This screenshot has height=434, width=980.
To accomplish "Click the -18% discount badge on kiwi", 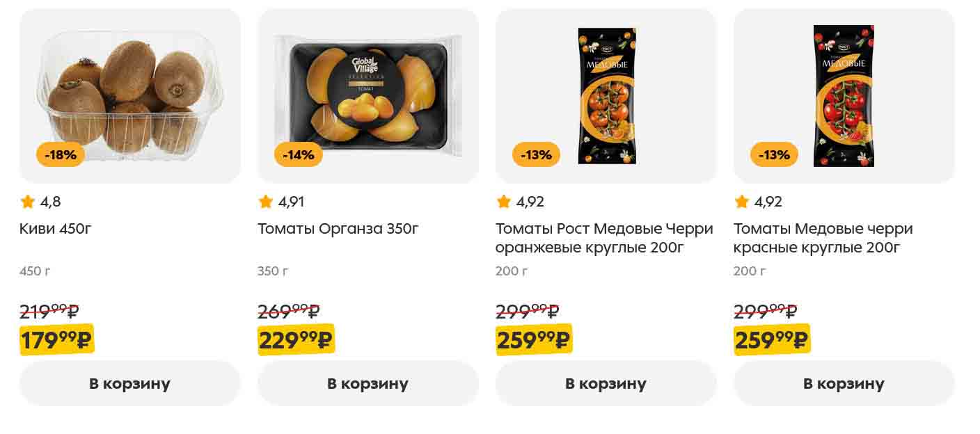I will [x=61, y=154].
